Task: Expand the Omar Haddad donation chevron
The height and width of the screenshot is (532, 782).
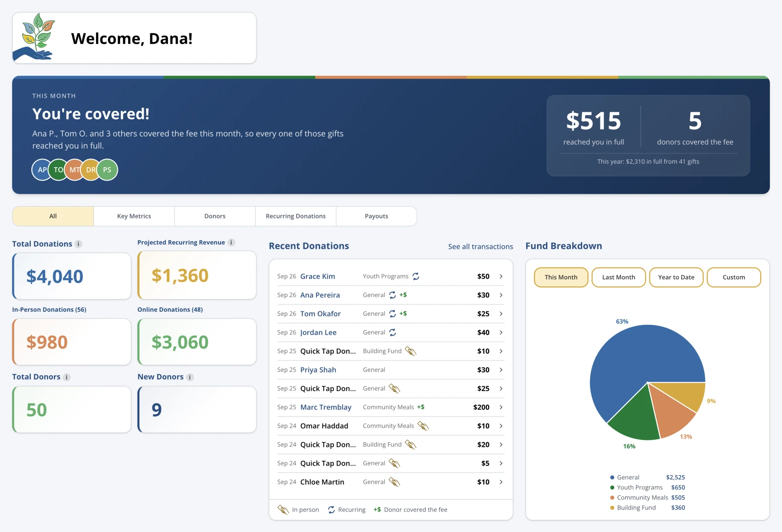Action: [501, 426]
